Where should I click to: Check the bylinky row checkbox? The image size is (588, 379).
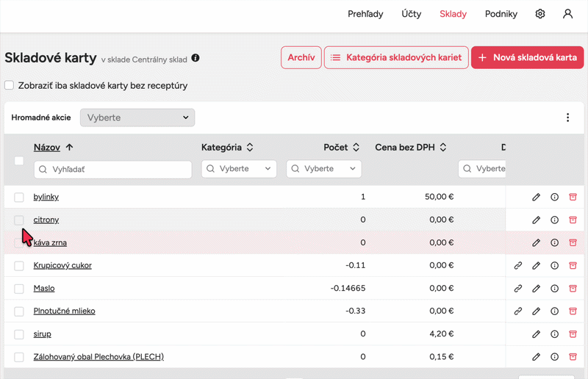(x=19, y=197)
